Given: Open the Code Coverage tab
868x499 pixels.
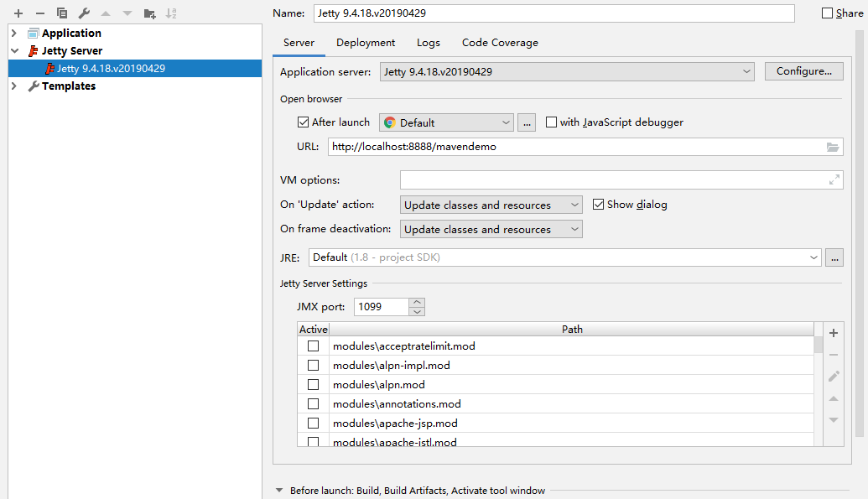Looking at the screenshot, I should pos(500,43).
